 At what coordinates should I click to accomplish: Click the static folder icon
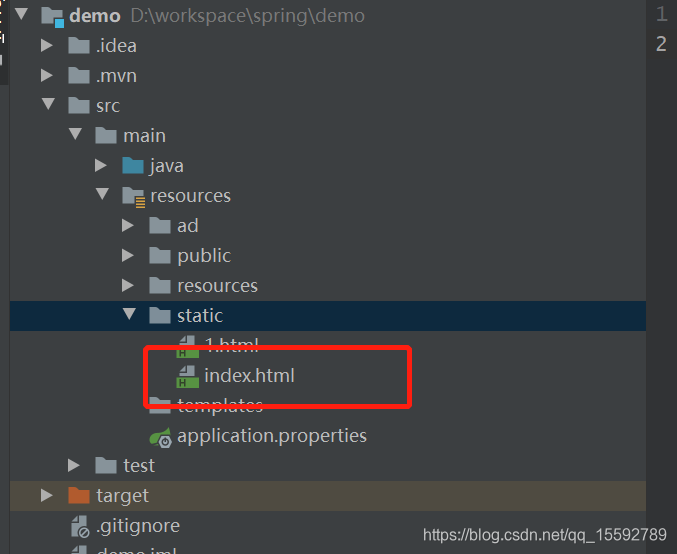160,315
